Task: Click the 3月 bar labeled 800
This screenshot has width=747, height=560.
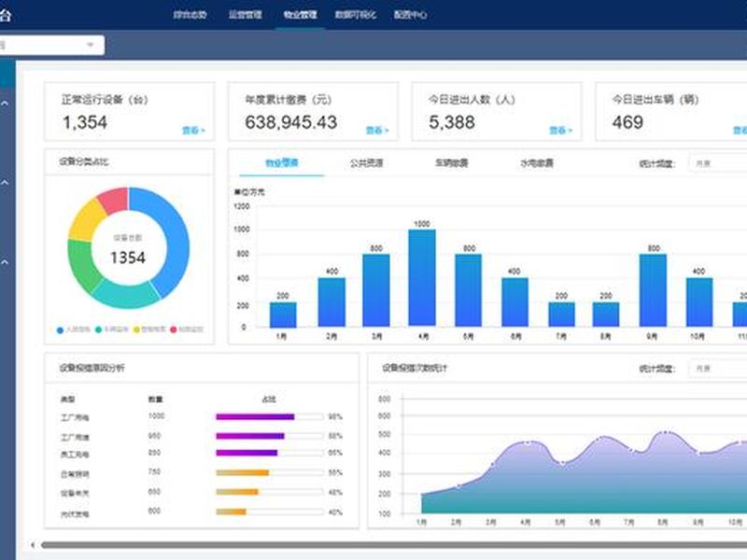Action: click(x=376, y=290)
